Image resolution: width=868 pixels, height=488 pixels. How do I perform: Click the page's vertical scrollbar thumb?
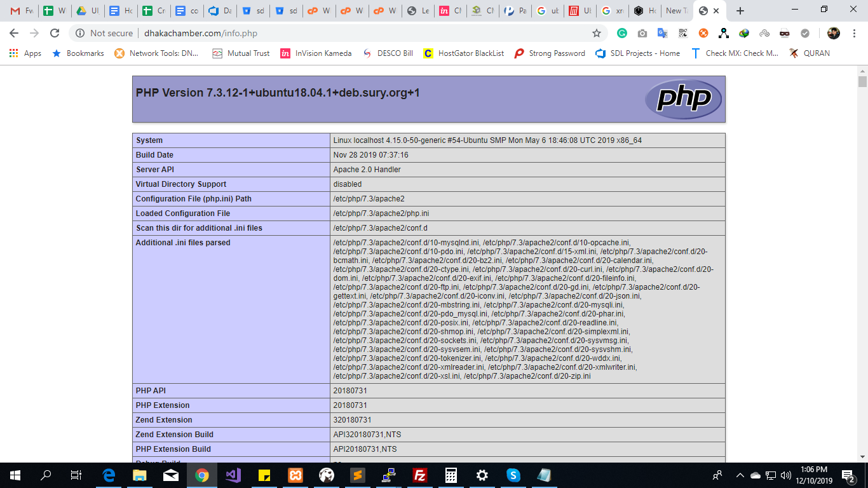coord(862,81)
